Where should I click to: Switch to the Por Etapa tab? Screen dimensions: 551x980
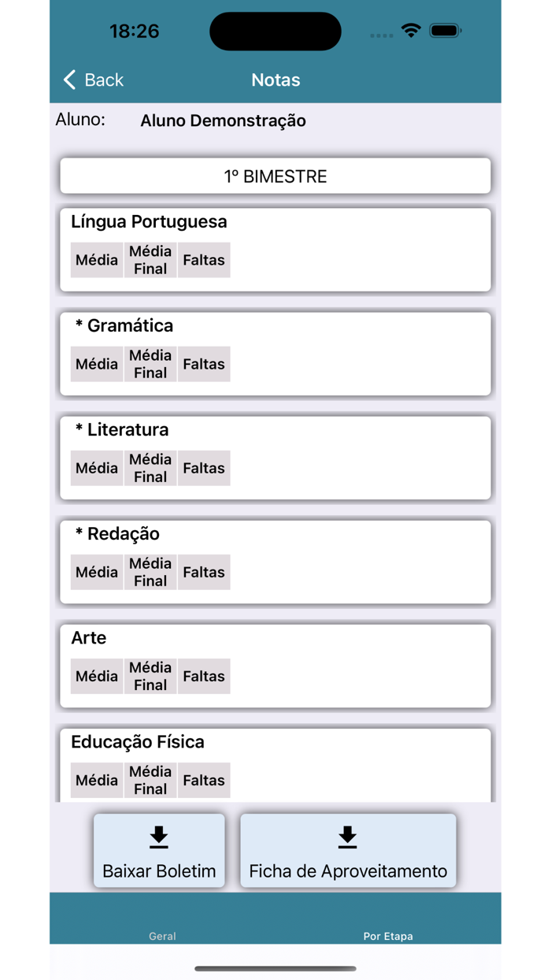point(388,936)
